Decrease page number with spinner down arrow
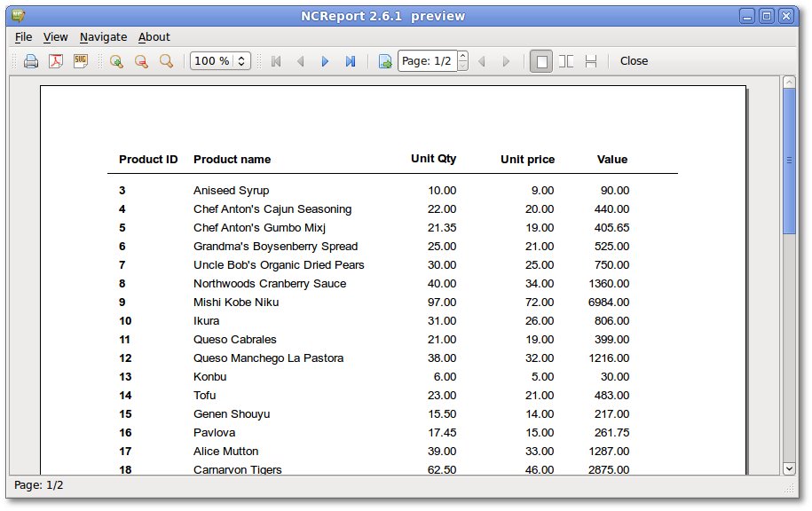The height and width of the screenshot is (511, 812). tap(463, 66)
